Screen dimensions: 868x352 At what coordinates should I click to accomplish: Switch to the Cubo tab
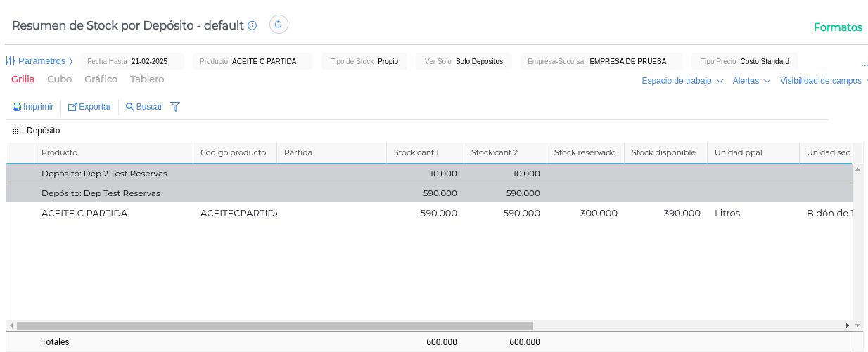pyautogui.click(x=59, y=79)
